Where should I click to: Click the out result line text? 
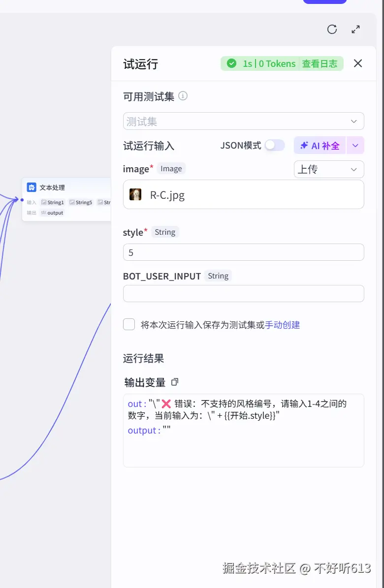237,409
